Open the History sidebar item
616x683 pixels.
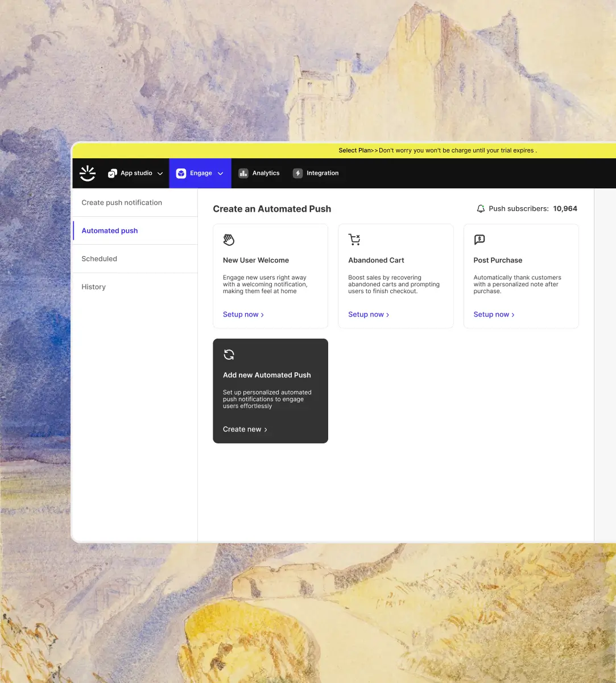click(135, 287)
